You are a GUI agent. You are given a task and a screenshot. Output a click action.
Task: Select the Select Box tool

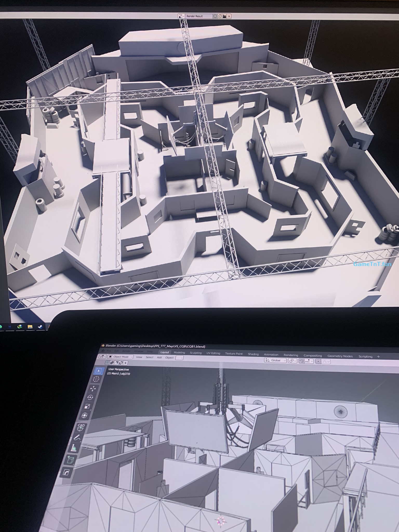(x=98, y=371)
